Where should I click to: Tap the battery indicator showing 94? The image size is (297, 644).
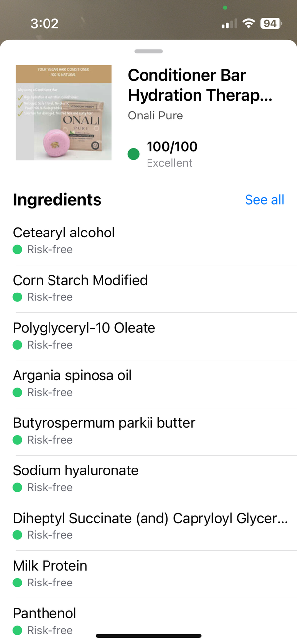tap(271, 23)
